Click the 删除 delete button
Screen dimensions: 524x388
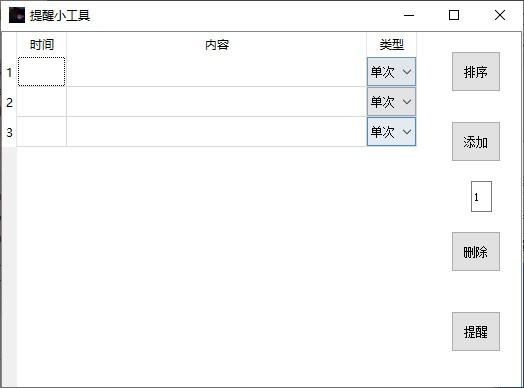pos(476,251)
